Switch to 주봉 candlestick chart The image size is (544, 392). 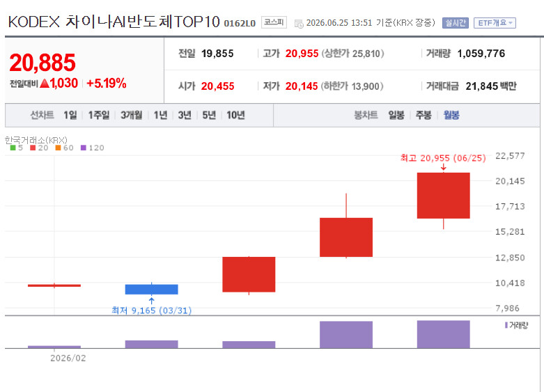[x=423, y=115]
